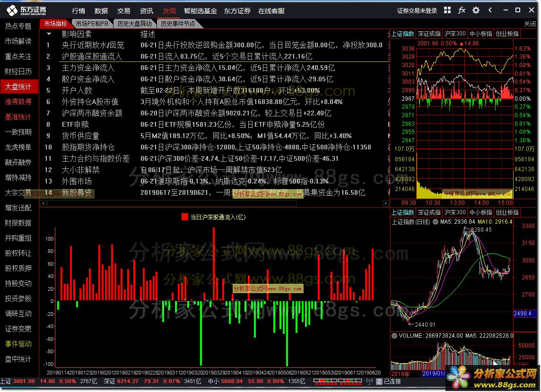Select the 市场指标 tab

55,24
